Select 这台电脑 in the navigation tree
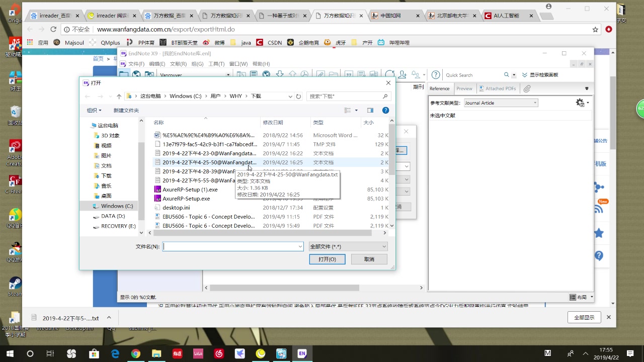 click(108, 126)
